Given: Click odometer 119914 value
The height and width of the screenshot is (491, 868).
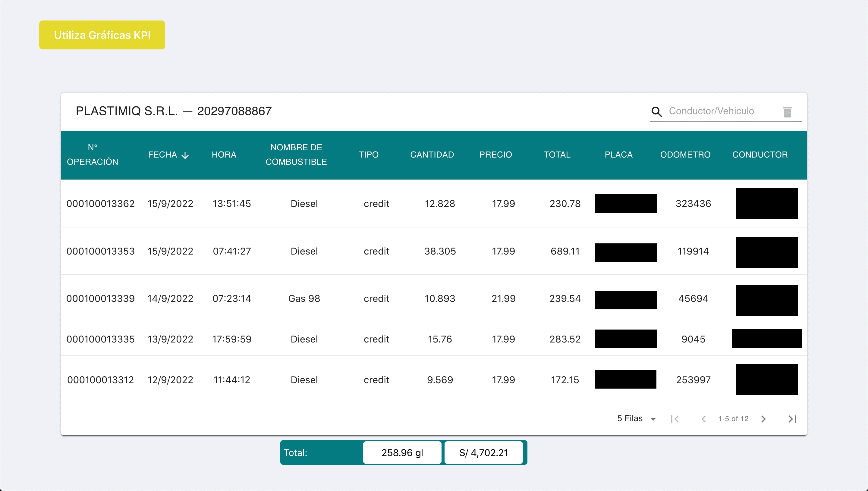Looking at the screenshot, I should coord(693,251).
